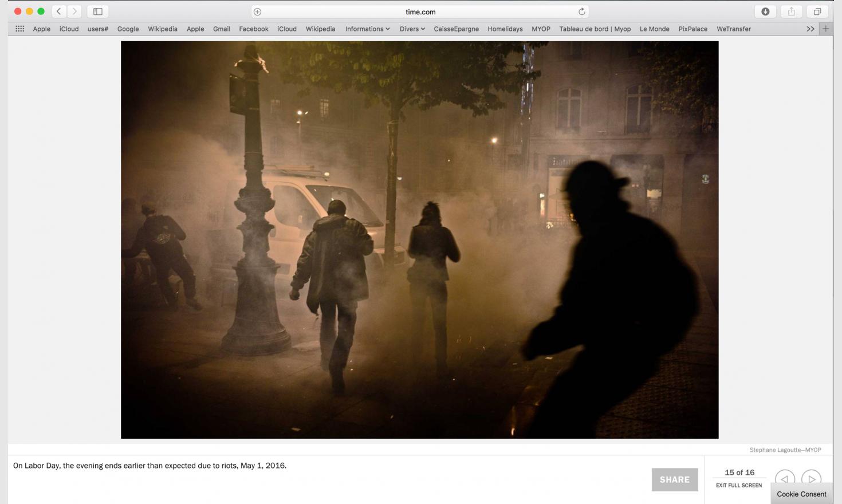Image resolution: width=842 pixels, height=504 pixels.
Task: Go forward with the Safari forward arrow
Action: point(74,11)
